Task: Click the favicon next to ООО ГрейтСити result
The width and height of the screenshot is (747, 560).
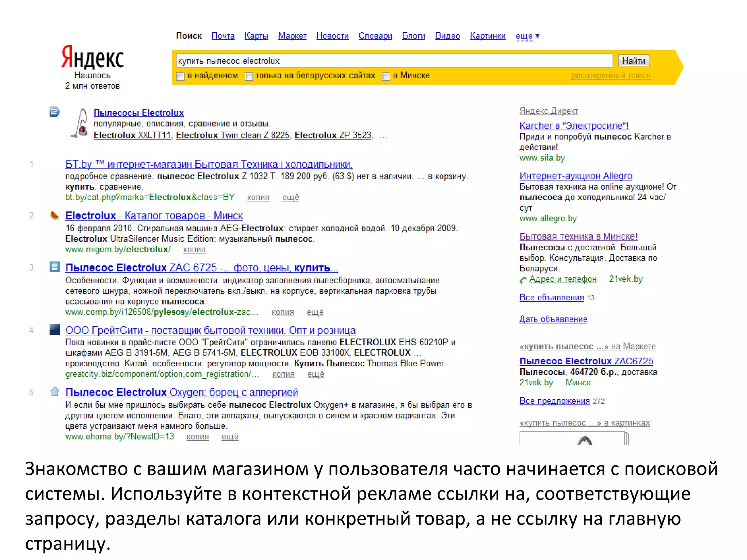Action: tap(55, 330)
